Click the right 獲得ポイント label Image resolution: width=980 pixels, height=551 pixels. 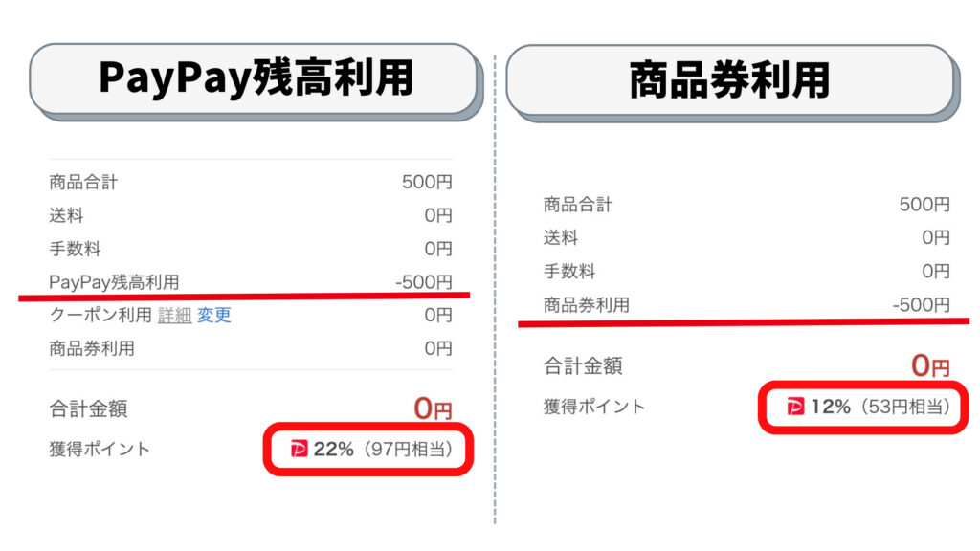tap(593, 407)
